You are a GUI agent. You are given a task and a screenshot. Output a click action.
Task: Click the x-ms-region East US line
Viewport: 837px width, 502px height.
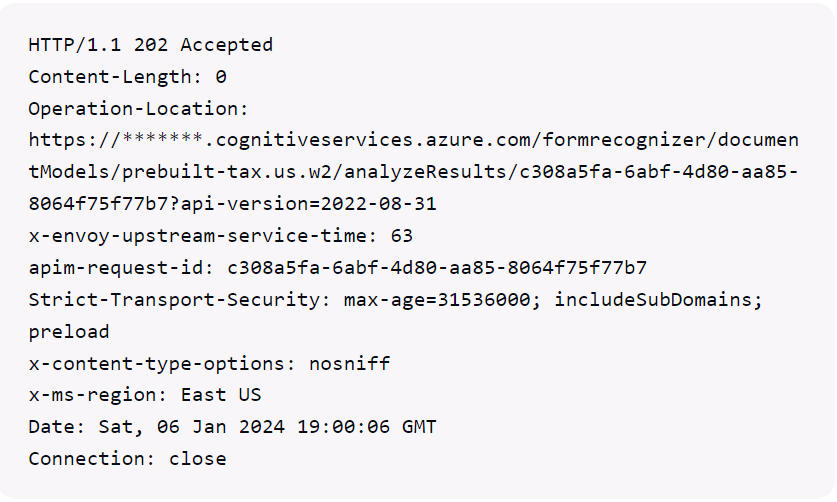coord(144,395)
